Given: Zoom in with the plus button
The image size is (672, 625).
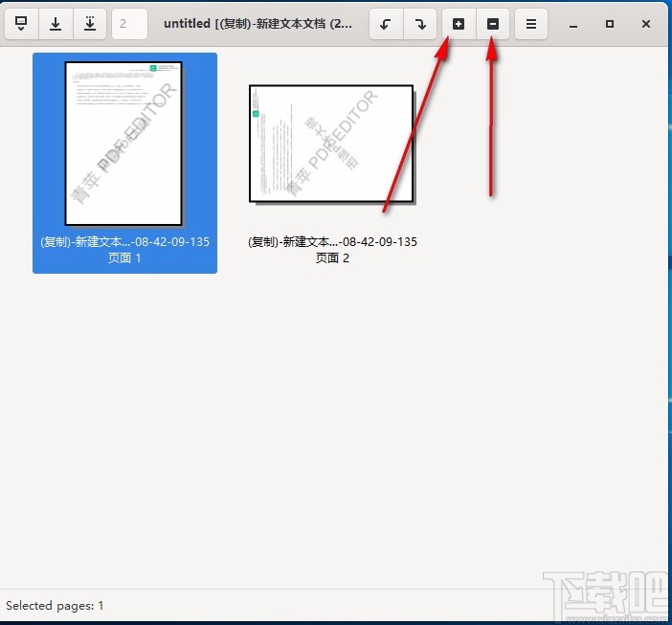Looking at the screenshot, I should (459, 24).
